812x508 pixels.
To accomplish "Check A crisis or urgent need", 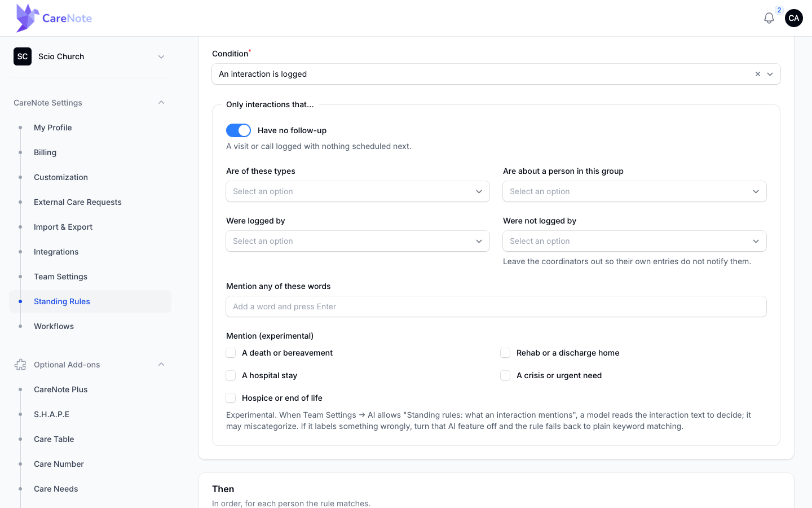I will tap(505, 375).
